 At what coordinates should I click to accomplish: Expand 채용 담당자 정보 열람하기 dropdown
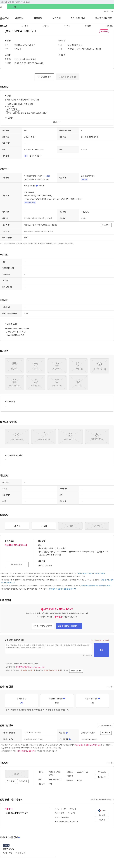tap(69, 626)
